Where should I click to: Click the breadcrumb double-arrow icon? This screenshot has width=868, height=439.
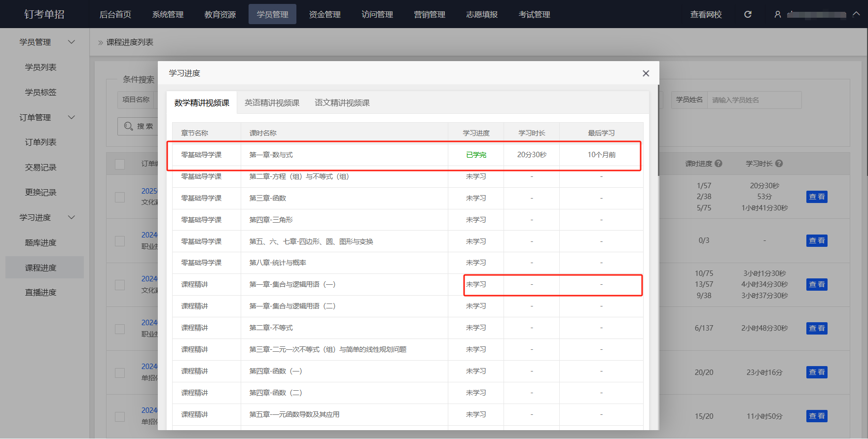click(101, 43)
